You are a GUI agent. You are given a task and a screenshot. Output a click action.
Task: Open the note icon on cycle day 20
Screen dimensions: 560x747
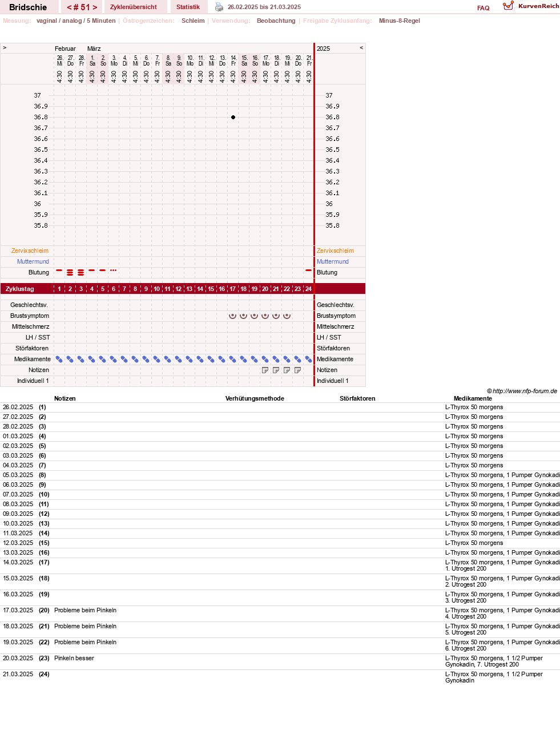pyautogui.click(x=265, y=370)
